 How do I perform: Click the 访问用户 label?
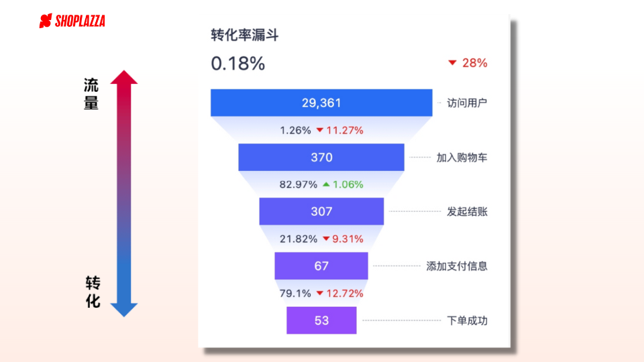pyautogui.click(x=467, y=103)
